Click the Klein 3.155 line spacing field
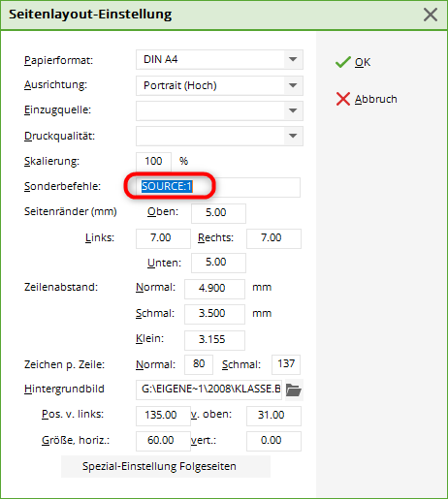This screenshot has width=448, height=499. coord(214,340)
